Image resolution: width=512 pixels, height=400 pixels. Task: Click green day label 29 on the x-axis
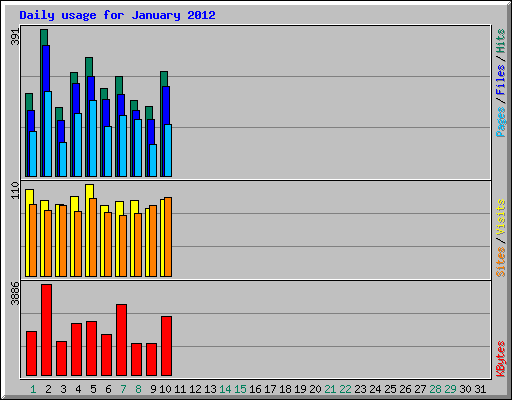click(450, 389)
